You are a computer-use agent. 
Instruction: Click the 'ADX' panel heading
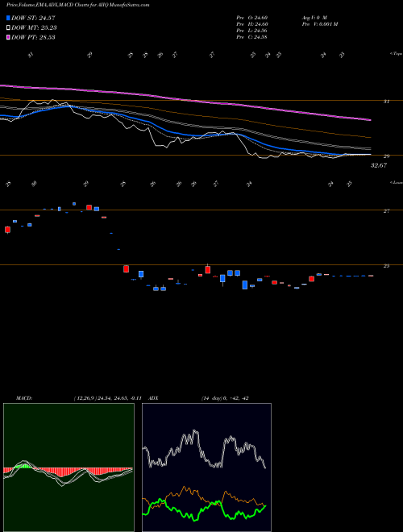pyautogui.click(x=153, y=398)
